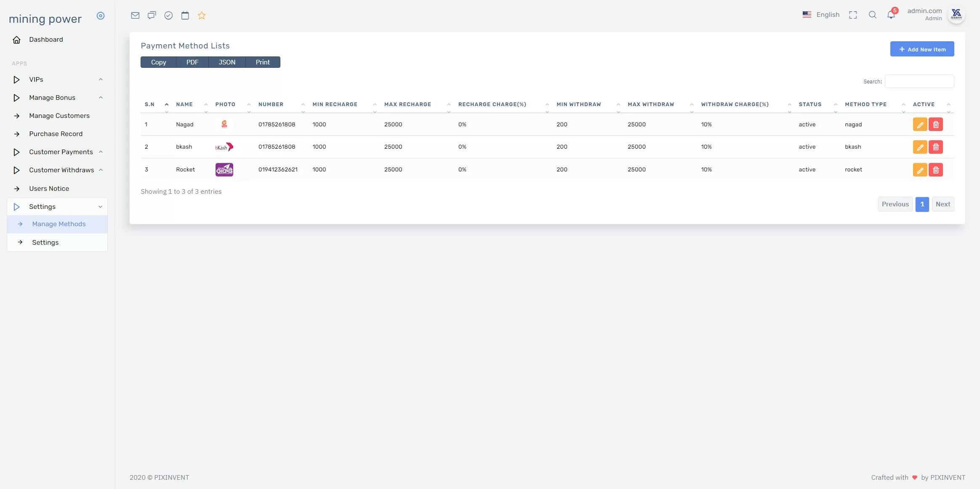The width and height of the screenshot is (980, 489).
Task: Go to Purchase Record page
Action: (x=56, y=134)
